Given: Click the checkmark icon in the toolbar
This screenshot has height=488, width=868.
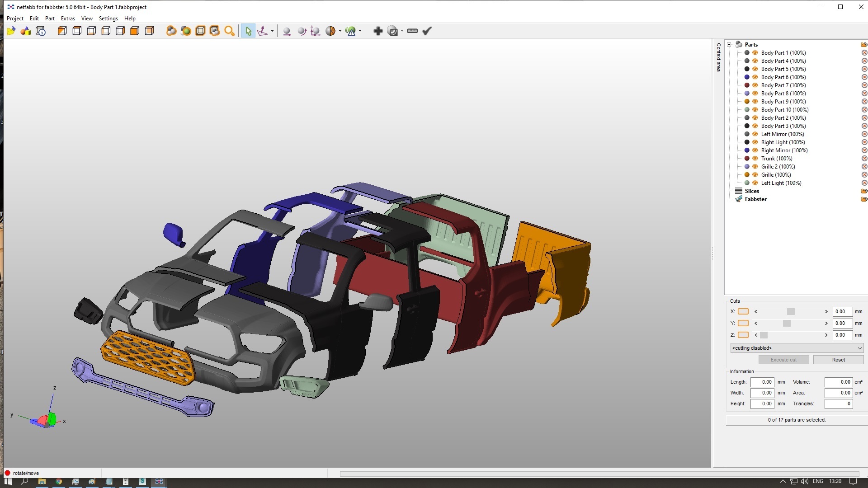Looking at the screenshot, I should 427,31.
